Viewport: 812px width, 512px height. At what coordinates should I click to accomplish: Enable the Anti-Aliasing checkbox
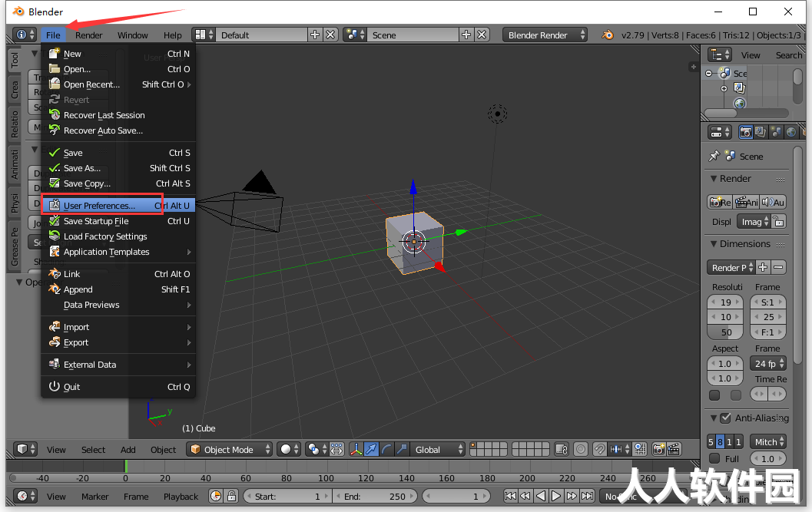725,418
